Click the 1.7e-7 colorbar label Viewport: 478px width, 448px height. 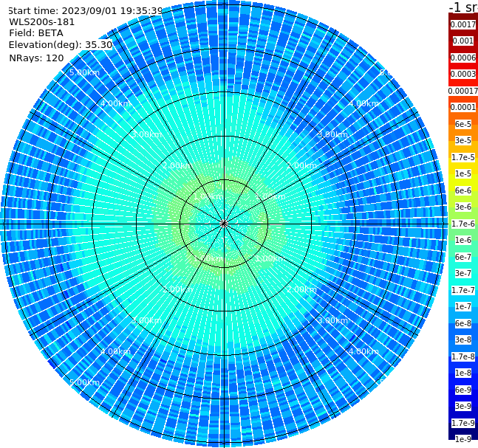tap(463, 290)
